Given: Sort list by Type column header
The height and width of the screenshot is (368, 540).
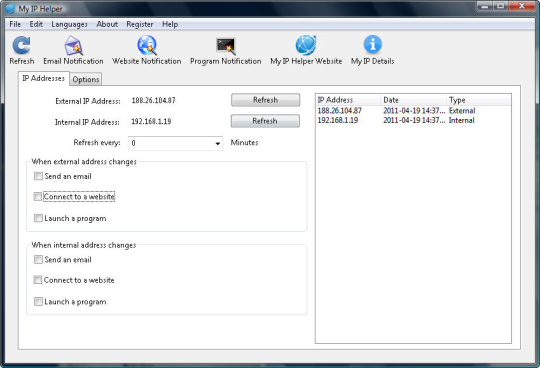Looking at the screenshot, I should point(479,100).
